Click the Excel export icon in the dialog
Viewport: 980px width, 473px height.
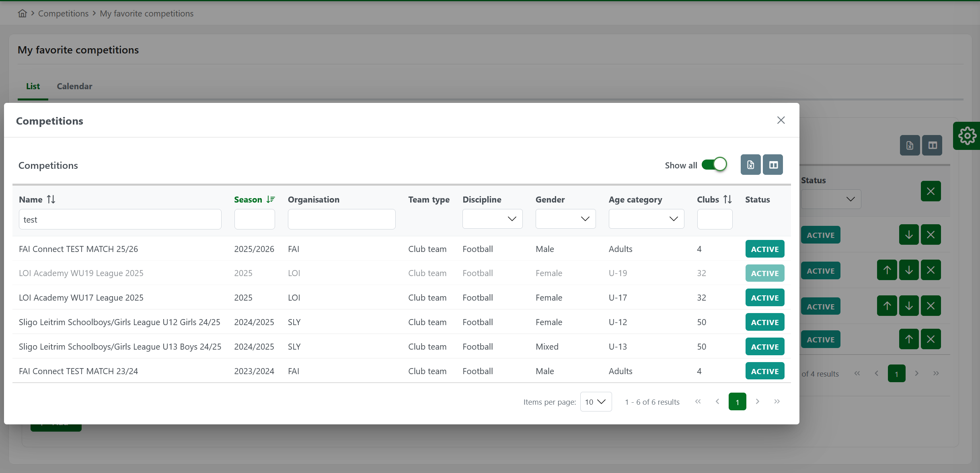[750, 165]
